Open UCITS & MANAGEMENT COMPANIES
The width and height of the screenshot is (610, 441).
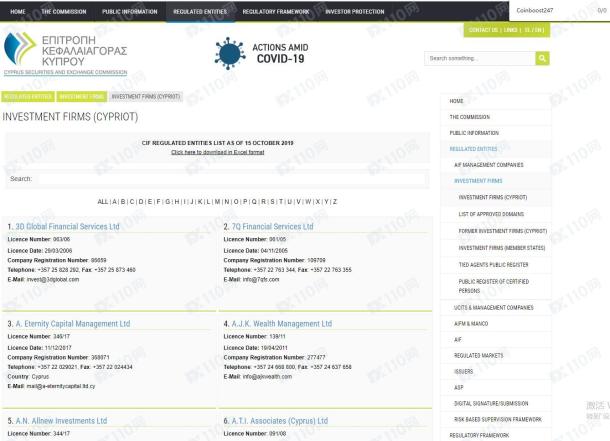tap(496, 308)
